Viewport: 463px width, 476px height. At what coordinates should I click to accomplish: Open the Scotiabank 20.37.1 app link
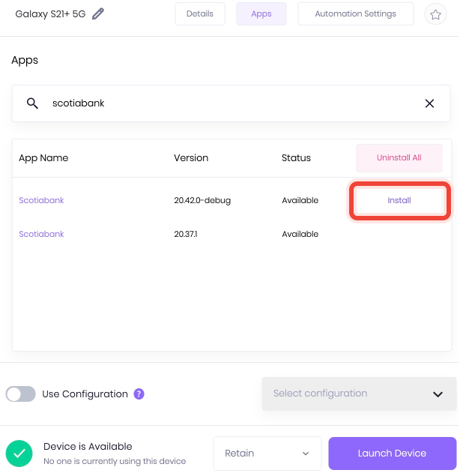pos(41,234)
